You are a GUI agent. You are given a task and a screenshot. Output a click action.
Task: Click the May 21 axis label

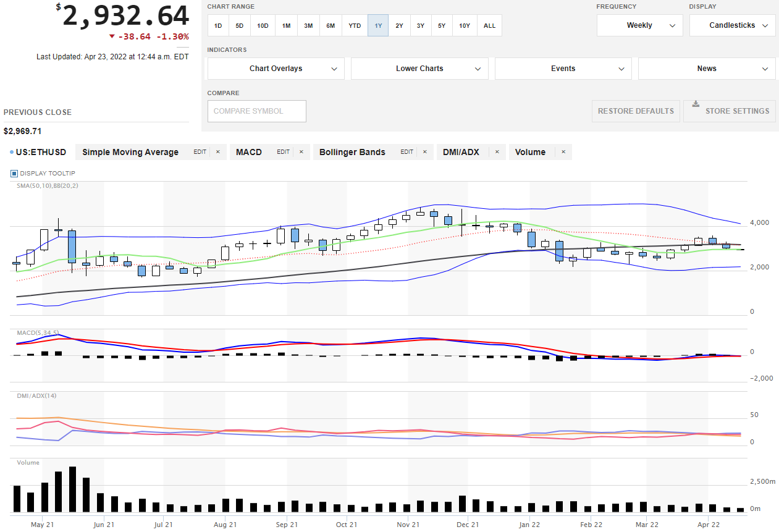point(42,525)
